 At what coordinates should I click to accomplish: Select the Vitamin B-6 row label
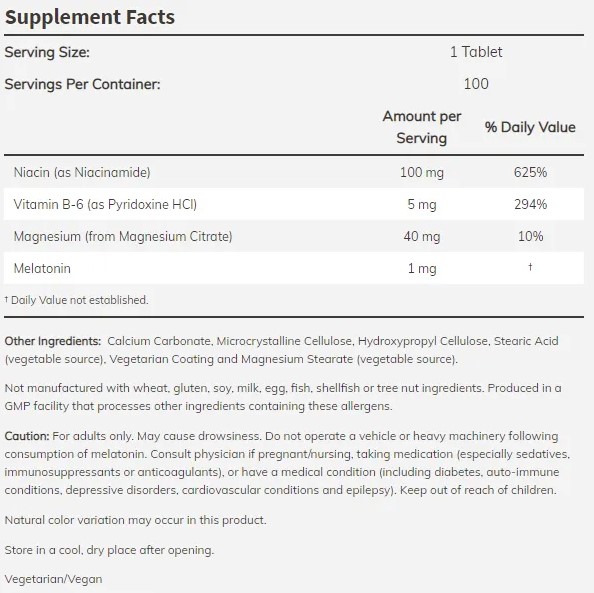pos(105,205)
